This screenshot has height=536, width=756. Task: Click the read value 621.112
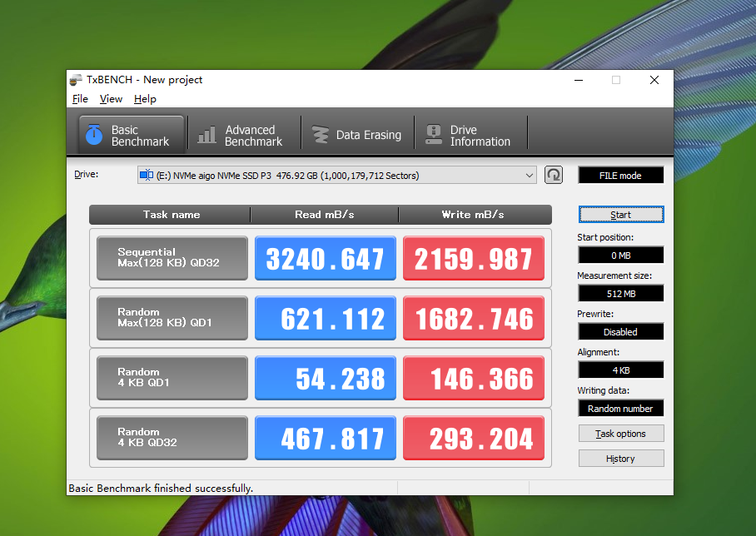326,318
